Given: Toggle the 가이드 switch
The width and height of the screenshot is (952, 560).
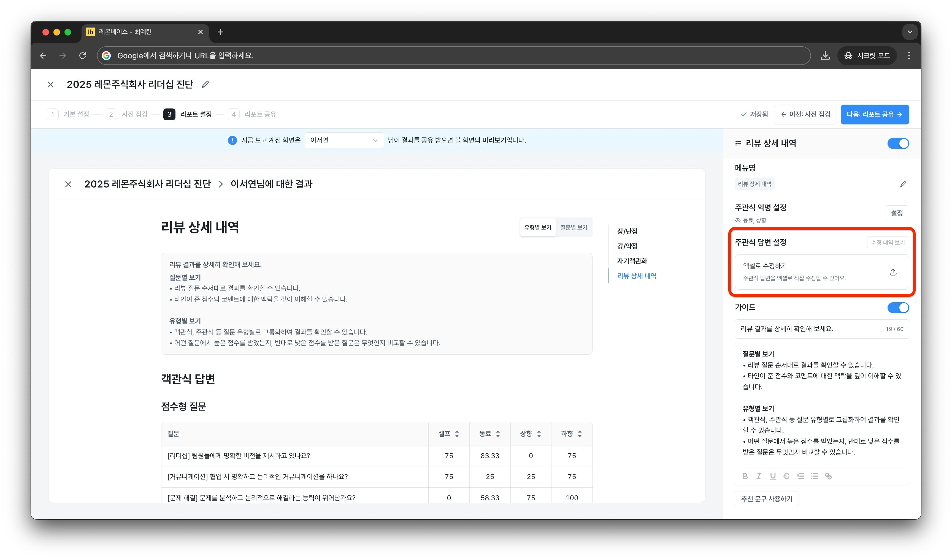Looking at the screenshot, I should (x=898, y=308).
